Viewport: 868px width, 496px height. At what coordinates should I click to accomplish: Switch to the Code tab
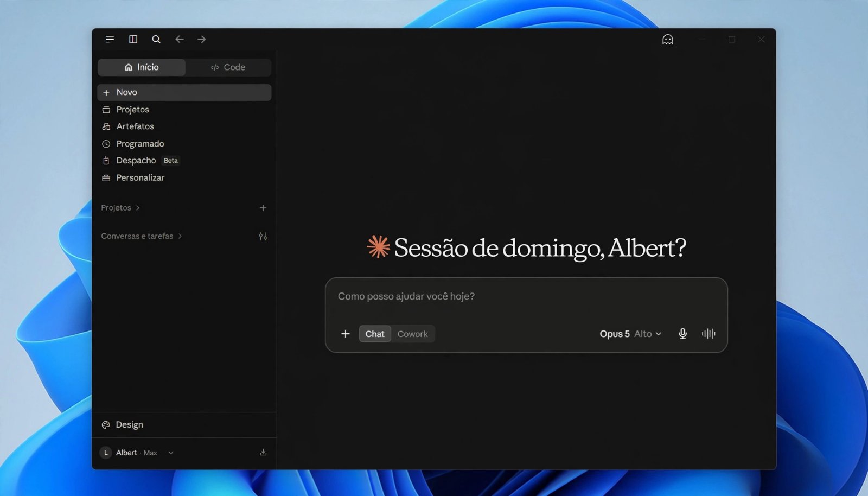tap(228, 67)
